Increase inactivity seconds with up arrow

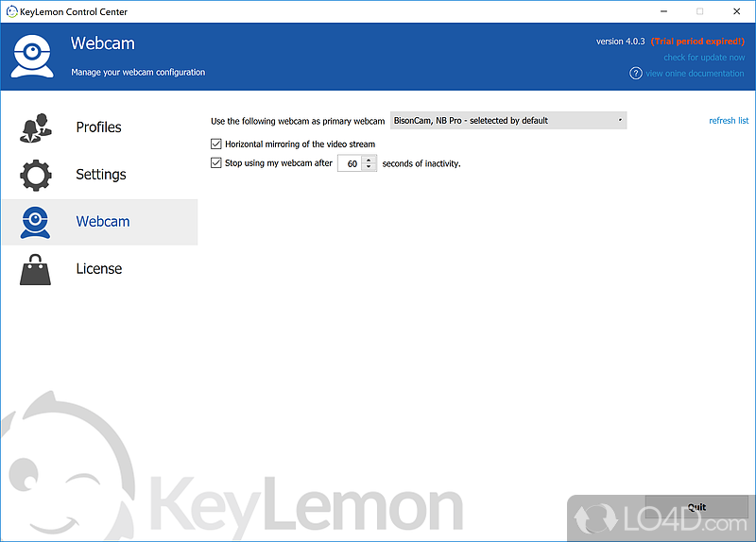(x=369, y=160)
